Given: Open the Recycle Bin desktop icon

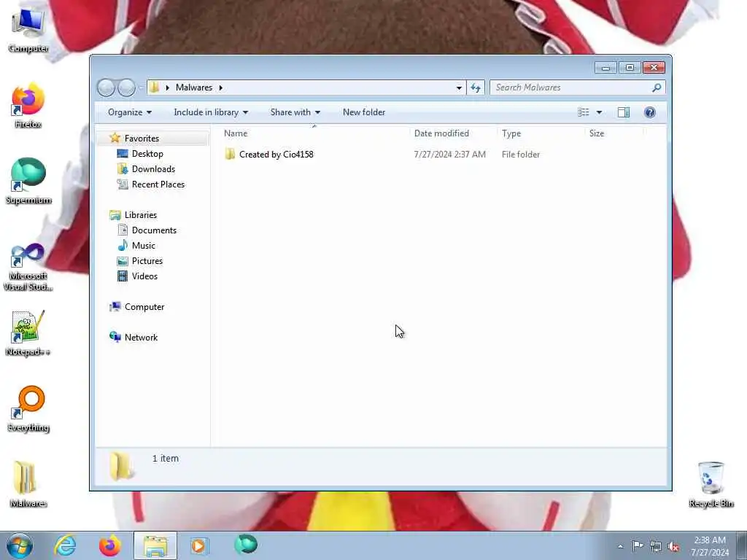Looking at the screenshot, I should (711, 484).
